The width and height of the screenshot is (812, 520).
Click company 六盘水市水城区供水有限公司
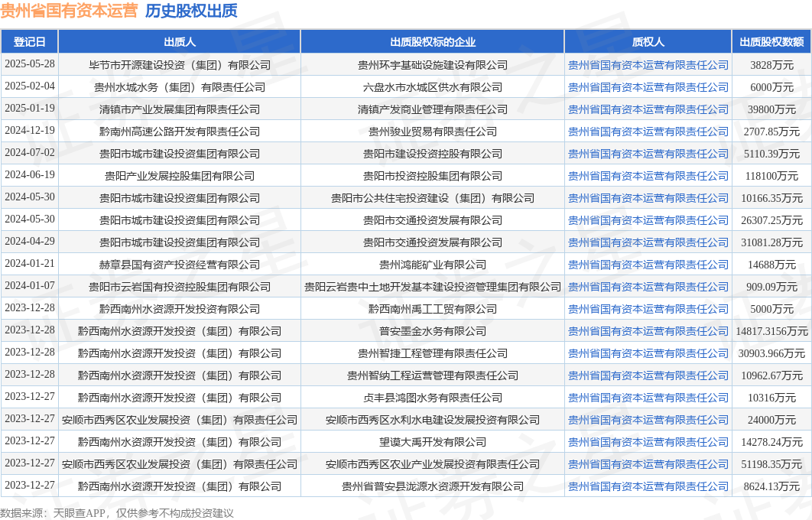[x=433, y=87]
